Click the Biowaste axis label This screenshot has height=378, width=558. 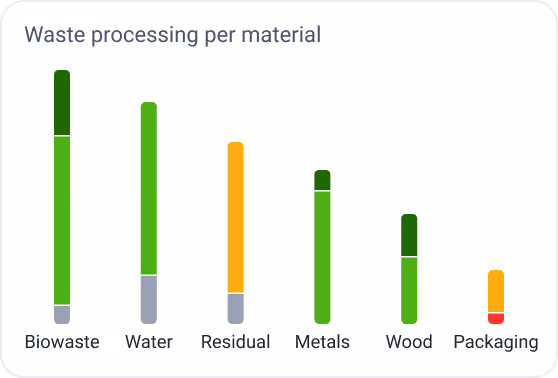pyautogui.click(x=62, y=342)
